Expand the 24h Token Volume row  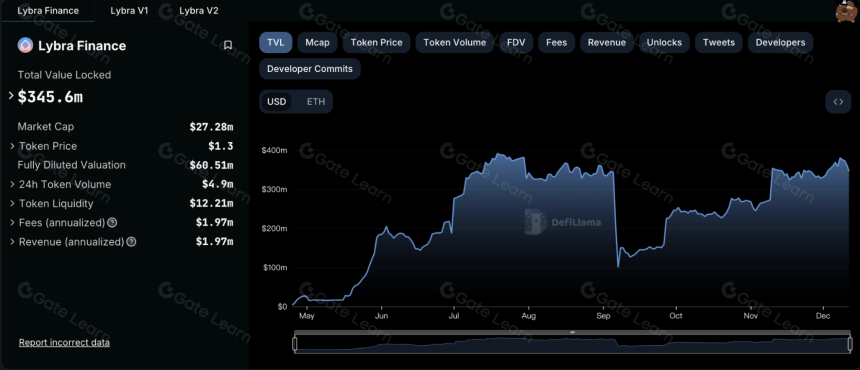click(13, 184)
